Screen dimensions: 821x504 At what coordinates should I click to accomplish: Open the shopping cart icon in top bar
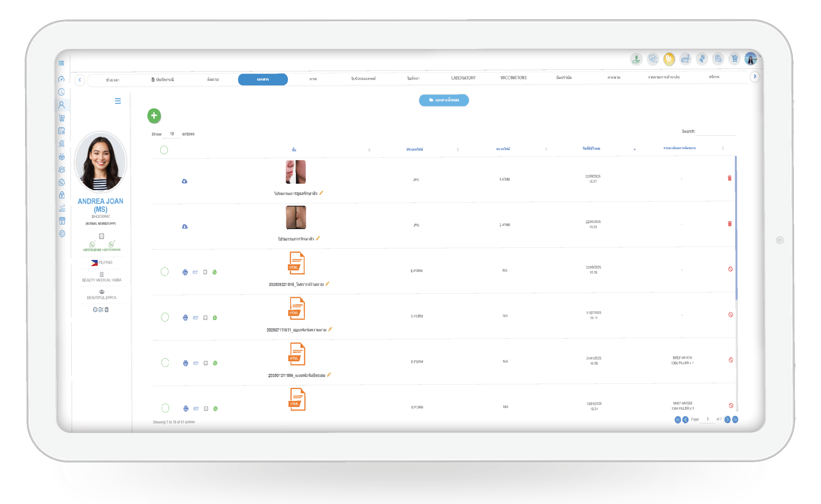coord(734,59)
